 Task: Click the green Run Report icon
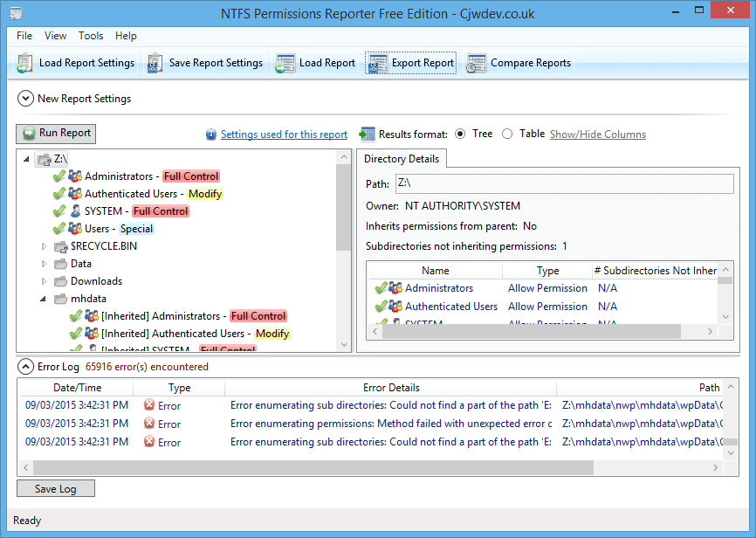(29, 133)
